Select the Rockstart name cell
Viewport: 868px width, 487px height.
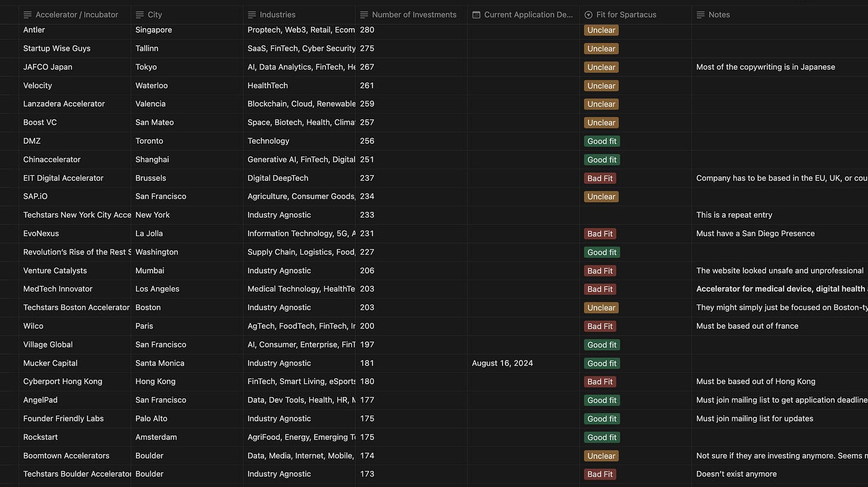pyautogui.click(x=75, y=437)
